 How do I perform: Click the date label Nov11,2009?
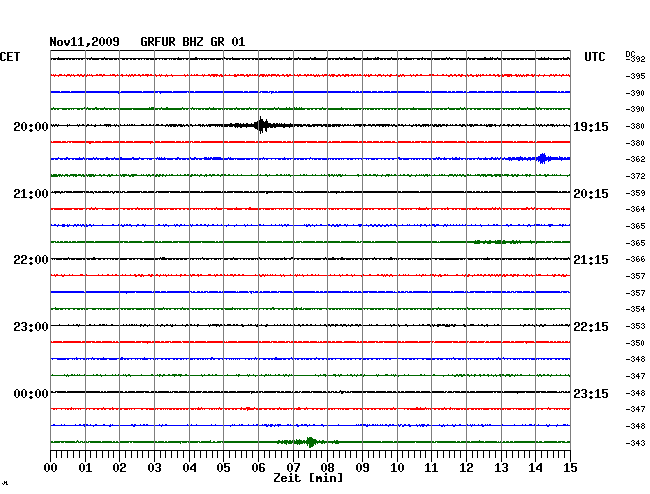[x=85, y=42]
